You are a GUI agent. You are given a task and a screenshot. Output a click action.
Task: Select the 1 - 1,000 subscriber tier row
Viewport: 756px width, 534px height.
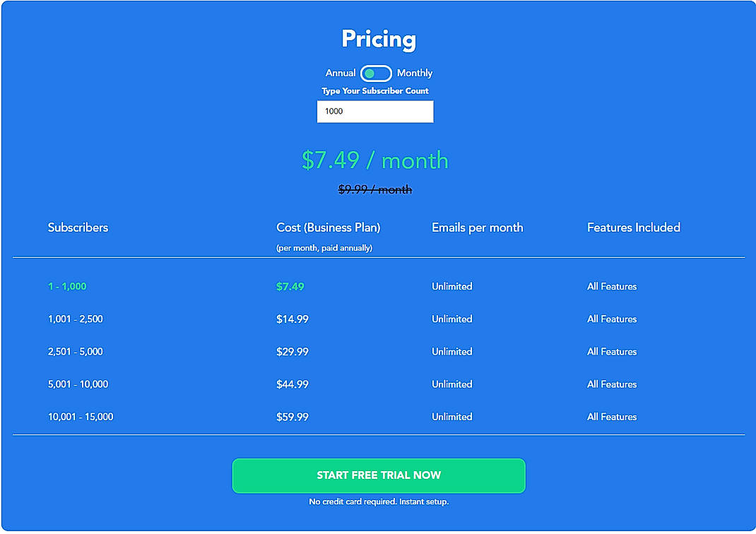pyautogui.click(x=67, y=286)
